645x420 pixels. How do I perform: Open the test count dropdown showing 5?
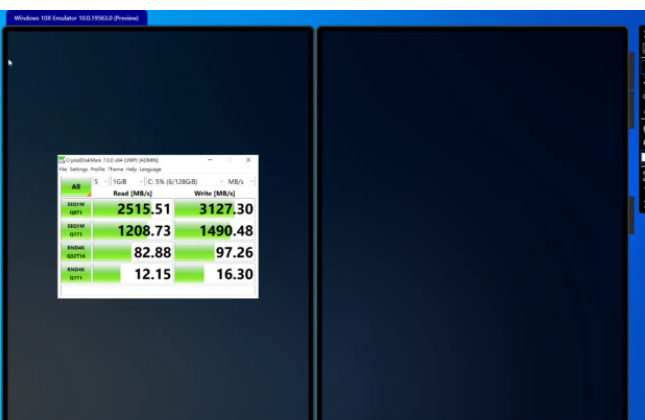[x=101, y=181]
